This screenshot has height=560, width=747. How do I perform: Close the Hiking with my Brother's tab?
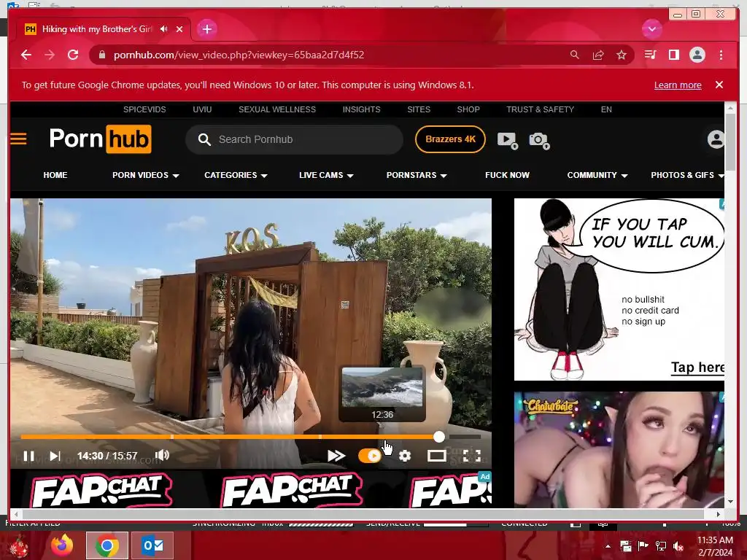(179, 29)
